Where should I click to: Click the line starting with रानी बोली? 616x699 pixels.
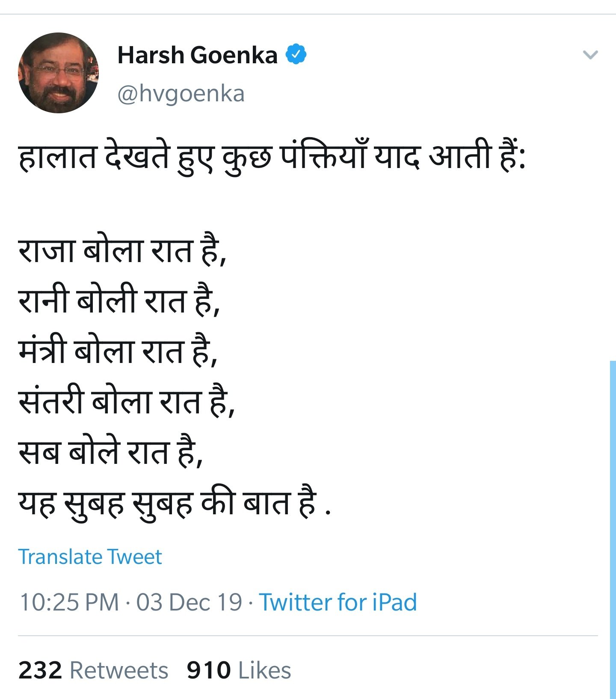tap(119, 301)
